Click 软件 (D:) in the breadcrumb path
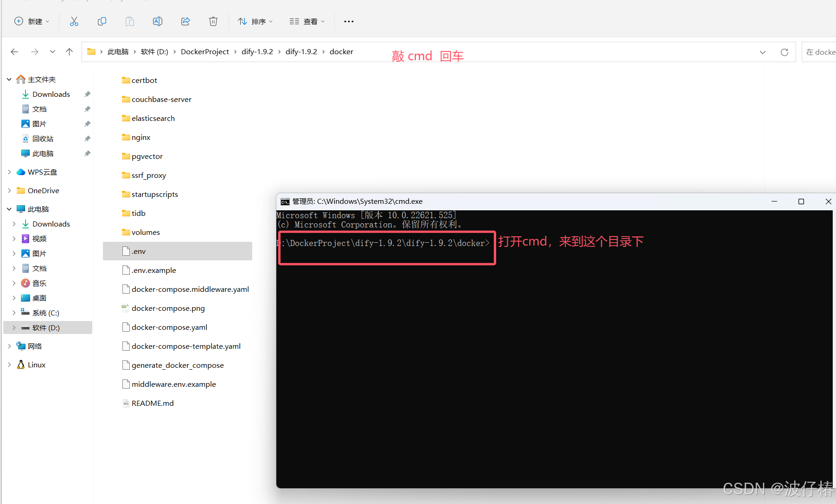 [154, 51]
